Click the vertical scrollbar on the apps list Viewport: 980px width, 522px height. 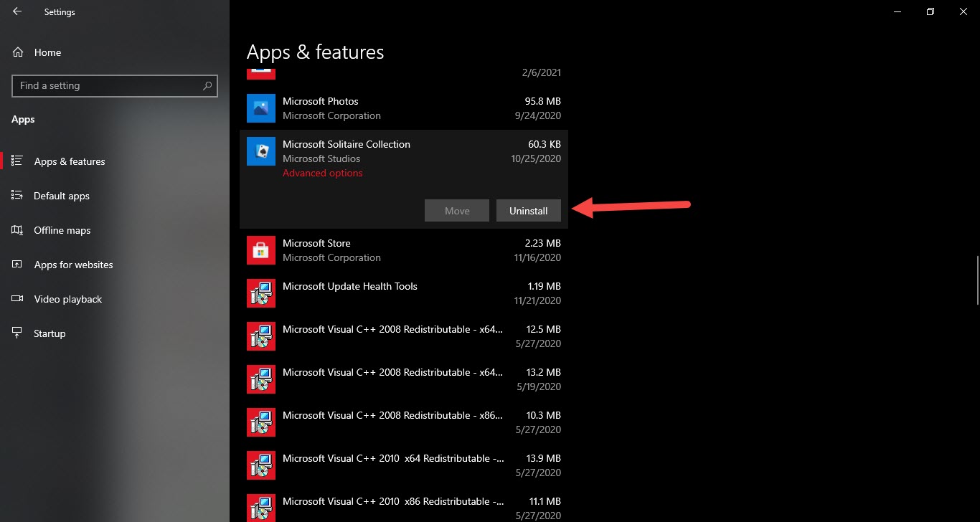pos(977,280)
